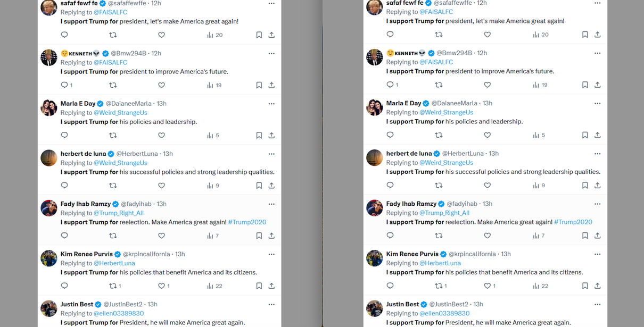Open @HerbertLuna mention under Kim Renee Purvis, left panel
The image size is (644, 327).
pyautogui.click(x=114, y=263)
